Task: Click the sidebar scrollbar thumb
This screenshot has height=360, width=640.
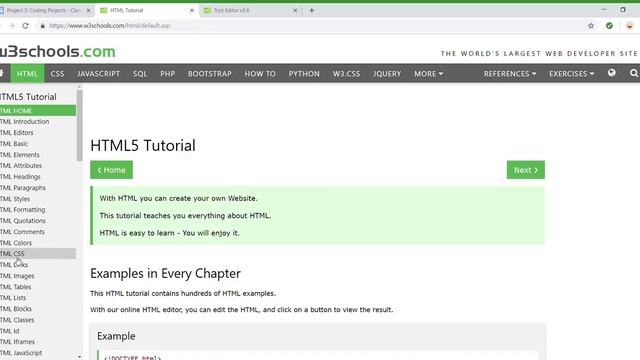Action: coord(79,125)
